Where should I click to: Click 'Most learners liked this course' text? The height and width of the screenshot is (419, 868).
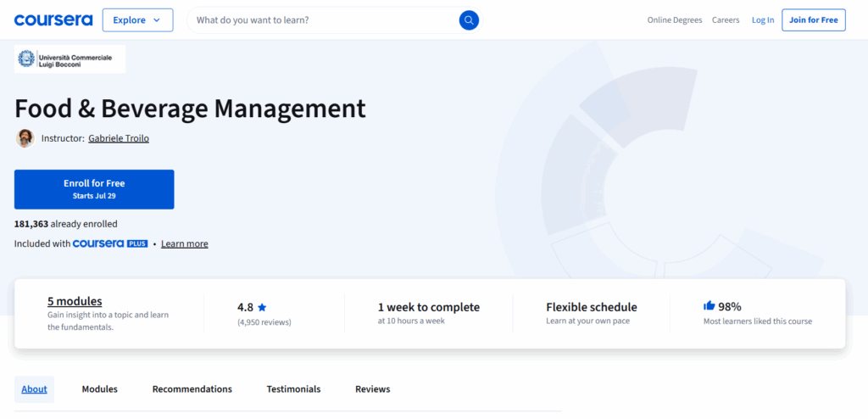point(758,321)
